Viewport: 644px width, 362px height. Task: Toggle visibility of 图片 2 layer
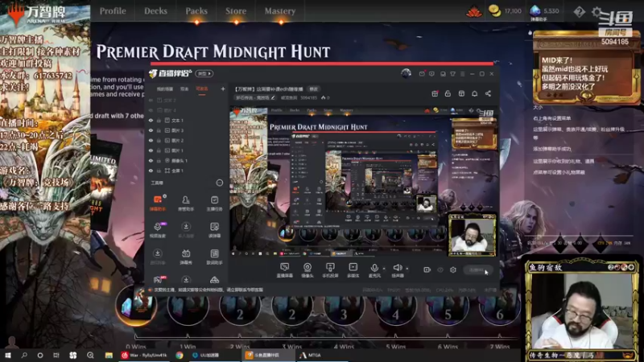[x=151, y=140]
